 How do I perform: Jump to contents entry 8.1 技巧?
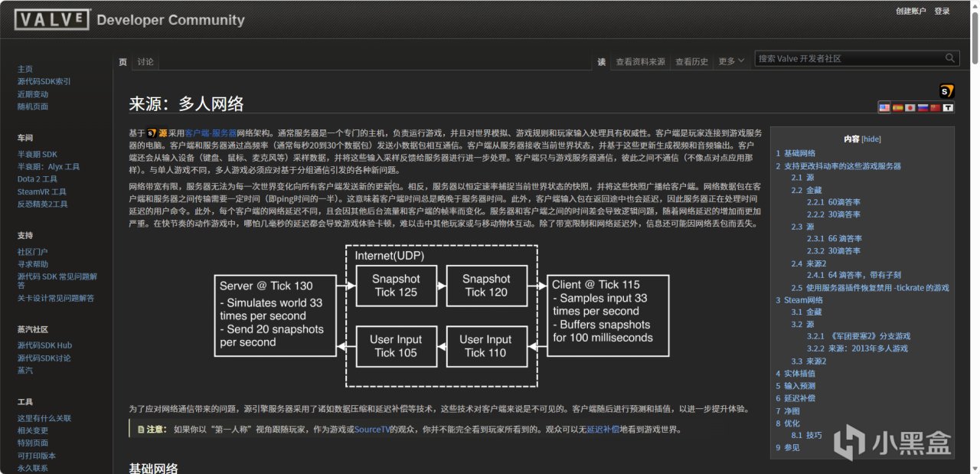click(x=806, y=435)
